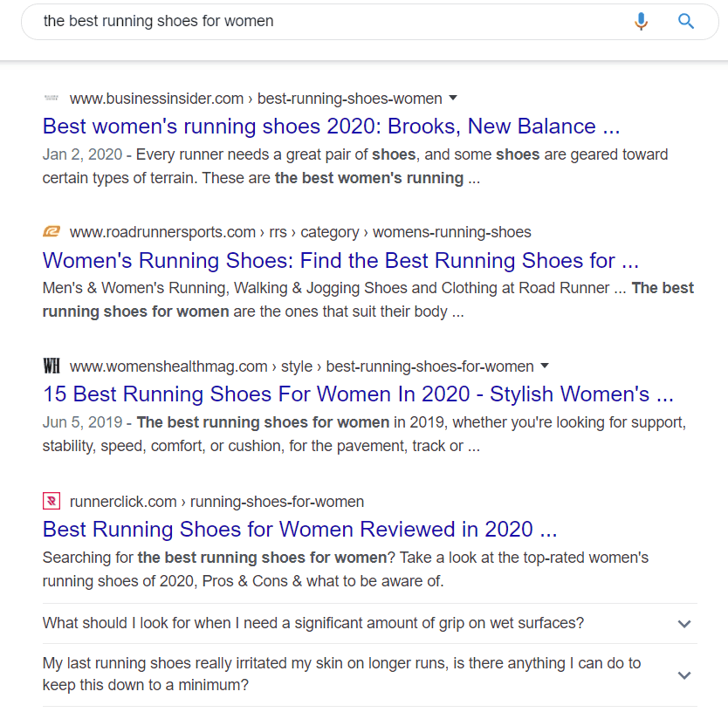Click 'My last running shoes really irritated' question text
The width and height of the screenshot is (728, 719).
point(341,674)
